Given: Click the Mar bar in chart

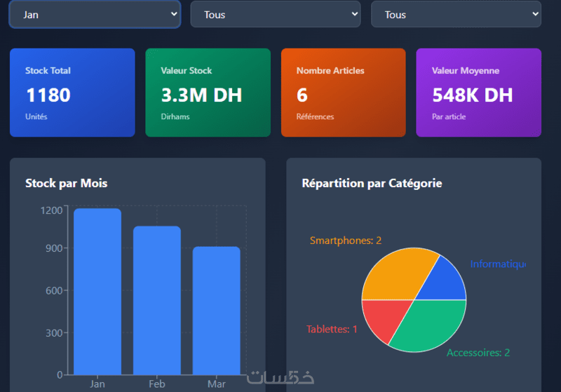Looking at the screenshot, I should (x=217, y=311).
